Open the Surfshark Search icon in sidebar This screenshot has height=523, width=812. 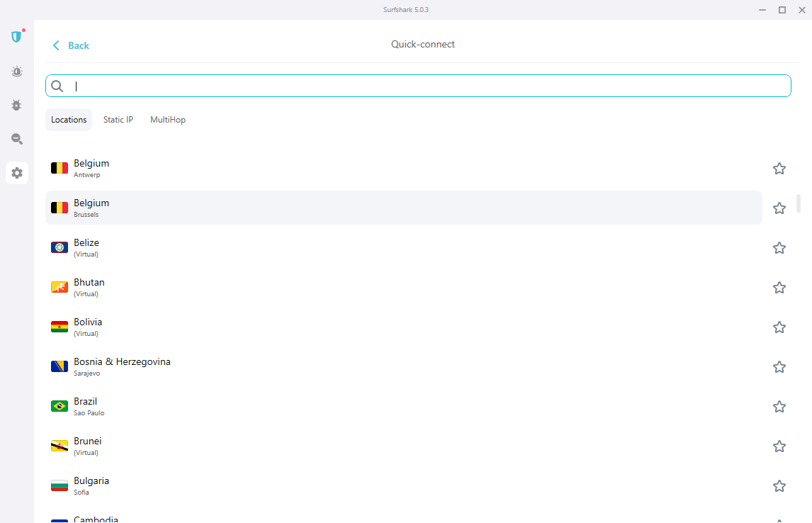point(17,139)
